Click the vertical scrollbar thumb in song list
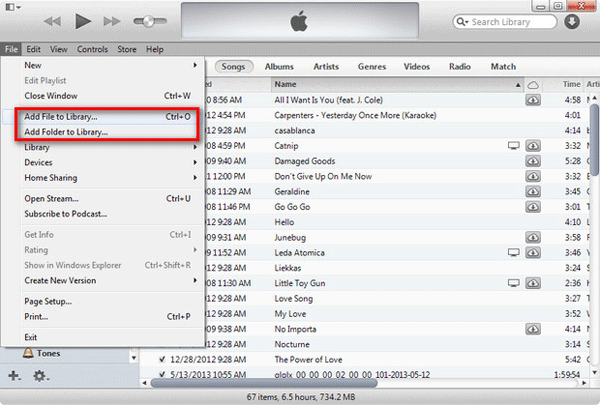 pyautogui.click(x=594, y=139)
